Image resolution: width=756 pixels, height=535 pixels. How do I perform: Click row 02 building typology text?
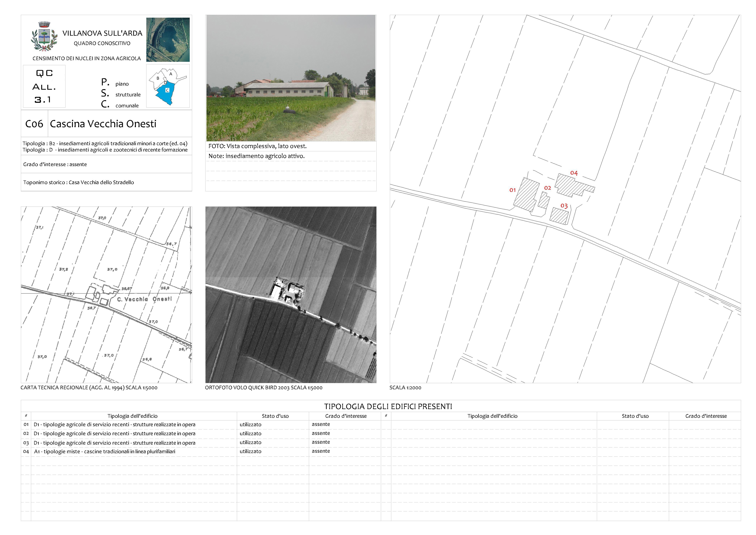115,434
